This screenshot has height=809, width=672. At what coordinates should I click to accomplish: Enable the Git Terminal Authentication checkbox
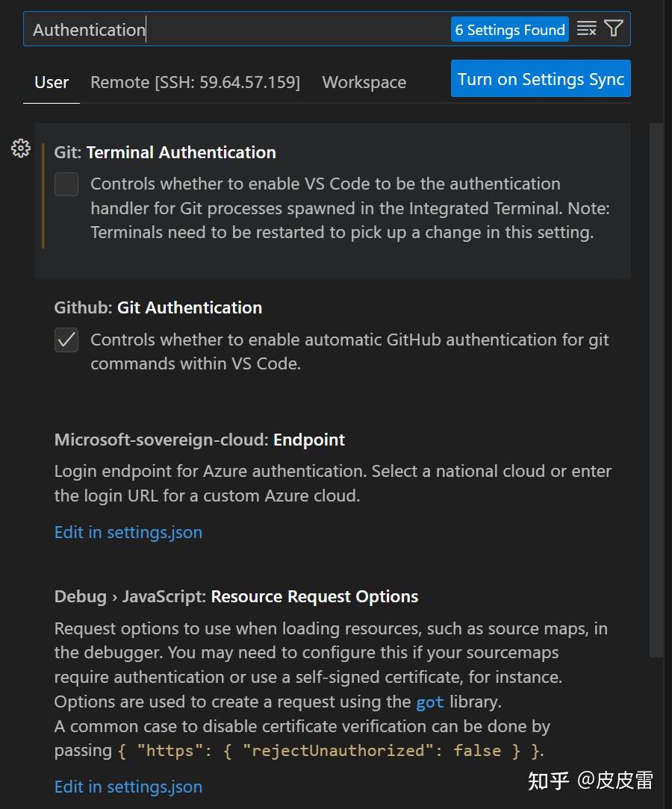66,184
